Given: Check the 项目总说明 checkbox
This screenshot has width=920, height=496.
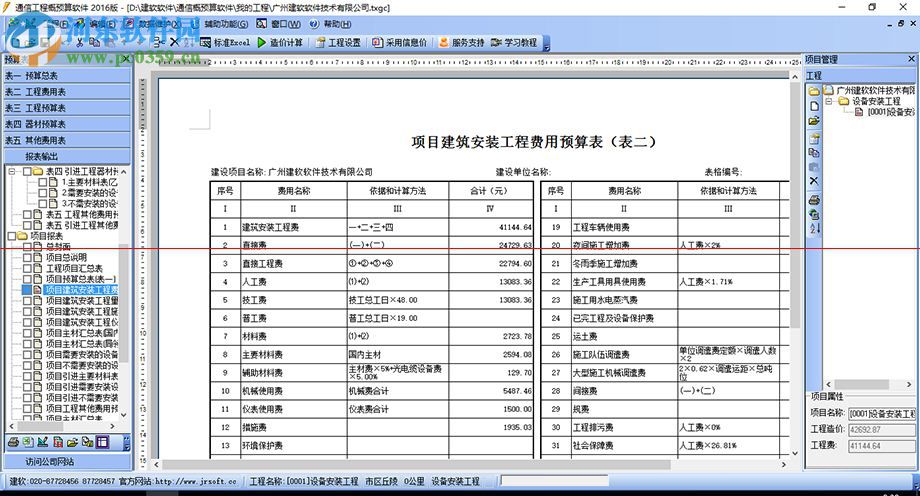Looking at the screenshot, I should [27, 258].
